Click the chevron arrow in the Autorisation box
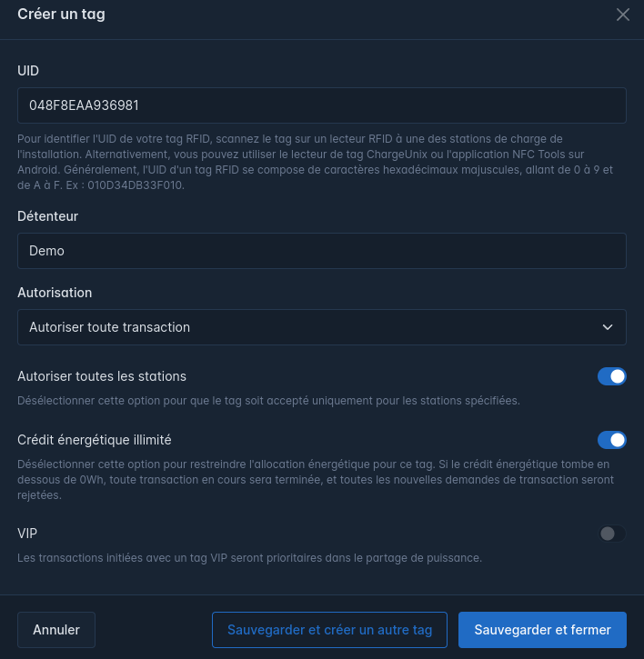Viewport: 644px width, 659px height. tap(608, 327)
